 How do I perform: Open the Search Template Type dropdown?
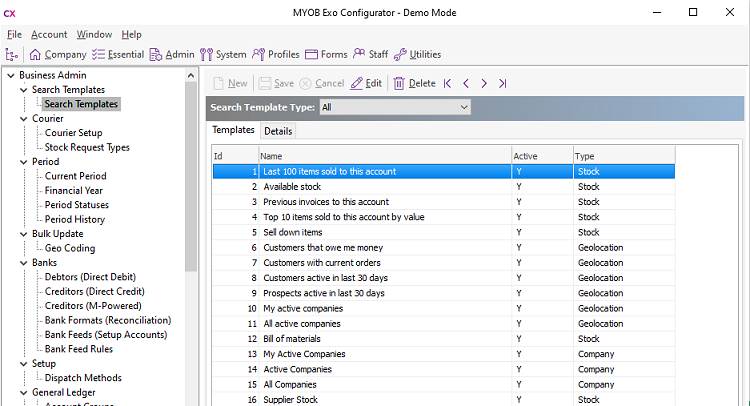pyautogui.click(x=395, y=107)
